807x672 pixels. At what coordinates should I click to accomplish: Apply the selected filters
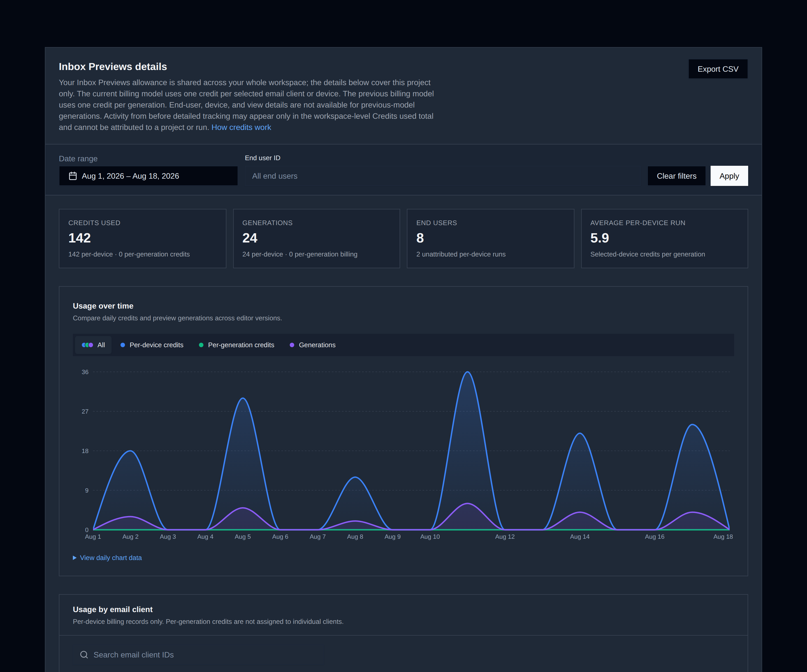pyautogui.click(x=729, y=176)
